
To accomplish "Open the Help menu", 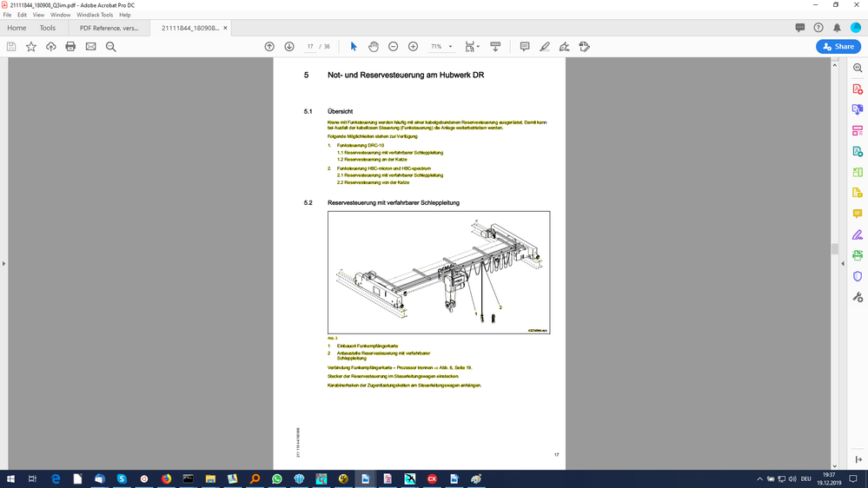I will click(x=124, y=15).
